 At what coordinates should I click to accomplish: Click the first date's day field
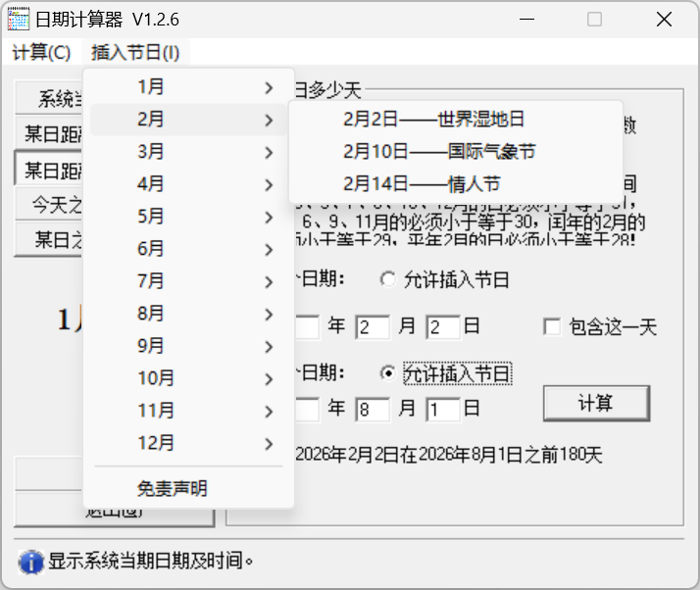pos(442,326)
